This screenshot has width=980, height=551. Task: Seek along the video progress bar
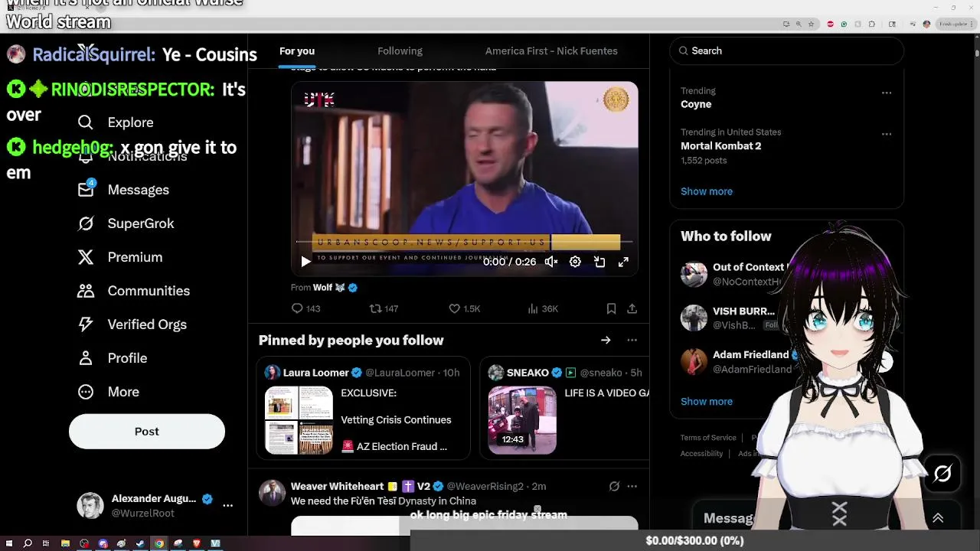464,243
